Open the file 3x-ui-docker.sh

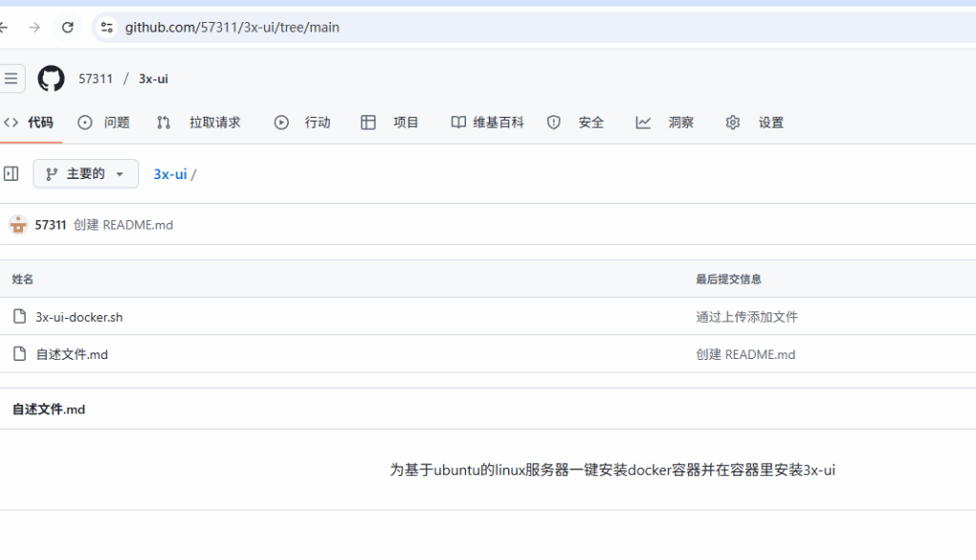[79, 317]
